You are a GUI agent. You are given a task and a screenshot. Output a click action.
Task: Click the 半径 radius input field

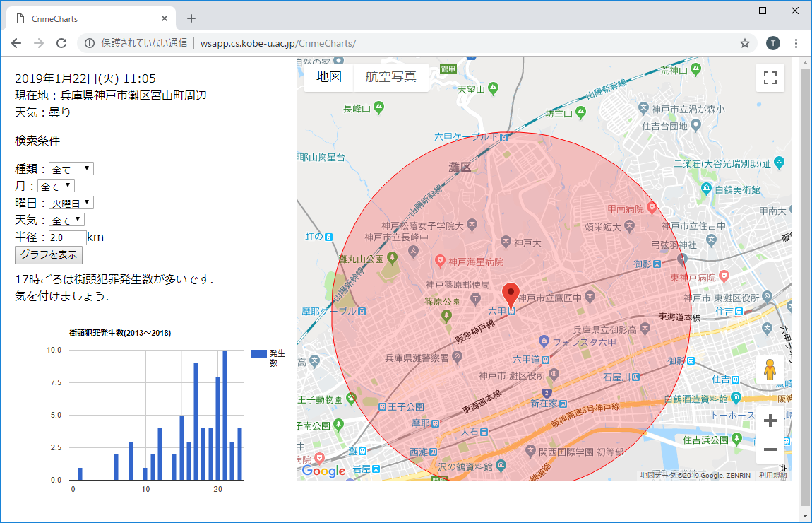(67, 237)
